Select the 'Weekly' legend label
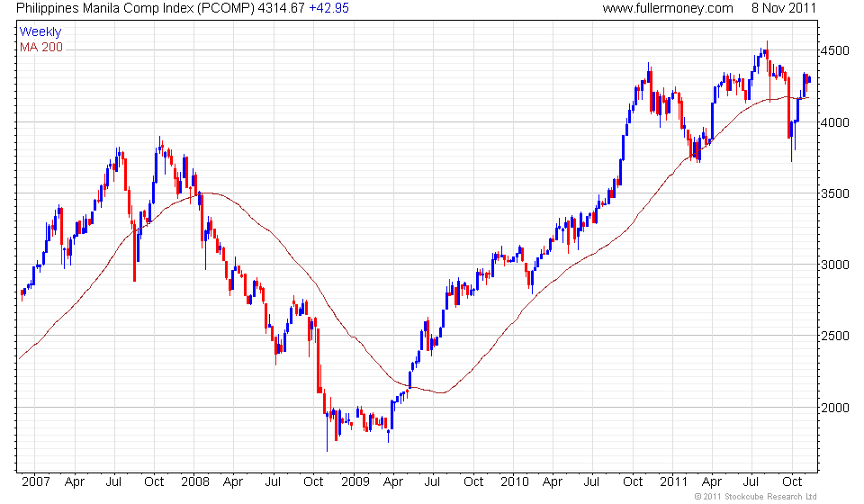864x504 pixels. click(x=40, y=31)
